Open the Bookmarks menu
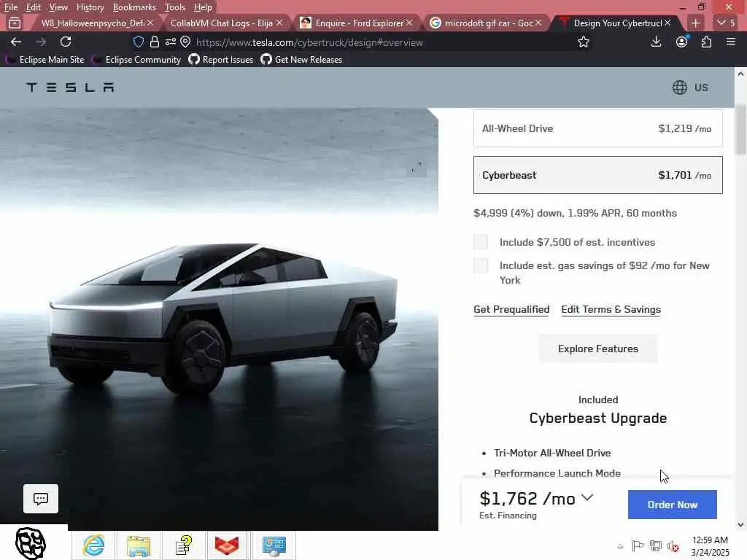This screenshot has width=747, height=560. [x=134, y=7]
